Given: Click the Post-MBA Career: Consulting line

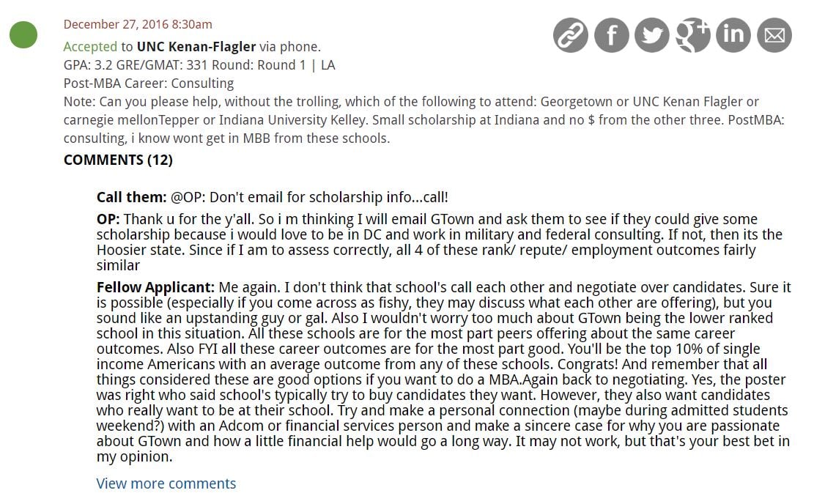Looking at the screenshot, I should click(149, 84).
